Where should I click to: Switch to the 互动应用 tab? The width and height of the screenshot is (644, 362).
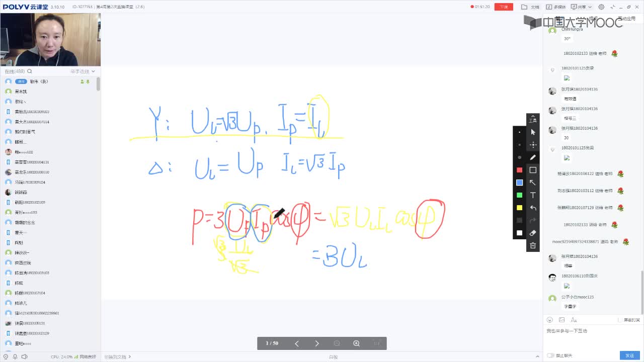(626, 19)
